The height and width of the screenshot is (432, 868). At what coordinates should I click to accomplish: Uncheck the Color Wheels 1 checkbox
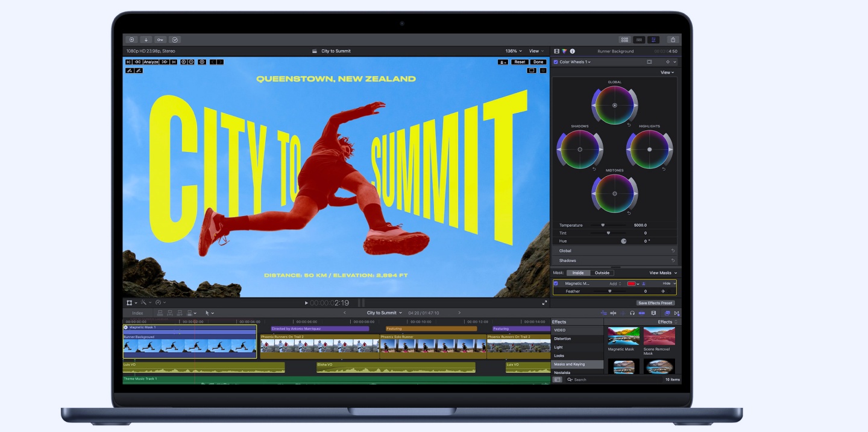click(556, 62)
